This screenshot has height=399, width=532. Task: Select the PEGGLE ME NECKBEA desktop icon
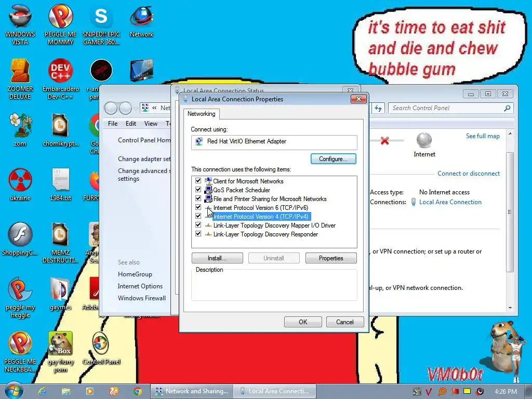(20, 352)
